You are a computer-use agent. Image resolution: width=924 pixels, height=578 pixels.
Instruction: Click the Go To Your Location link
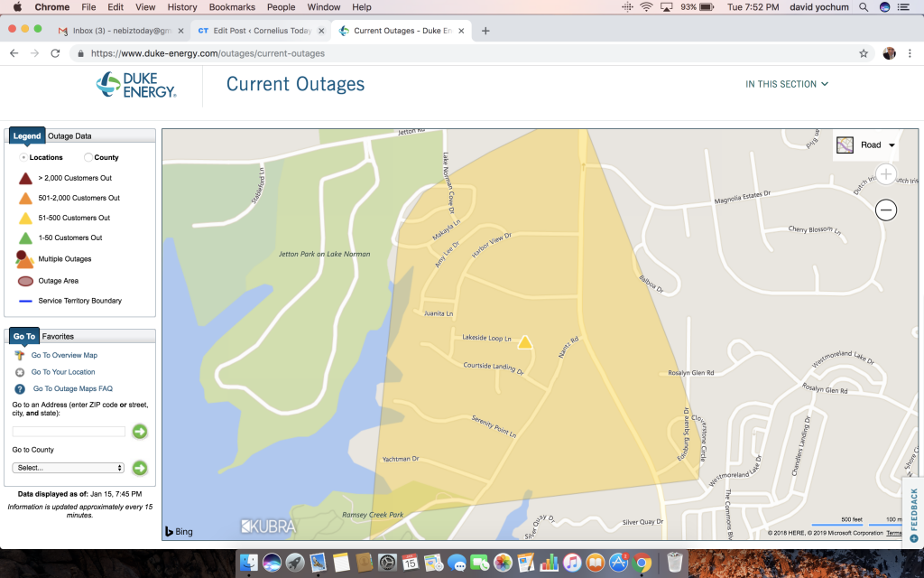63,372
